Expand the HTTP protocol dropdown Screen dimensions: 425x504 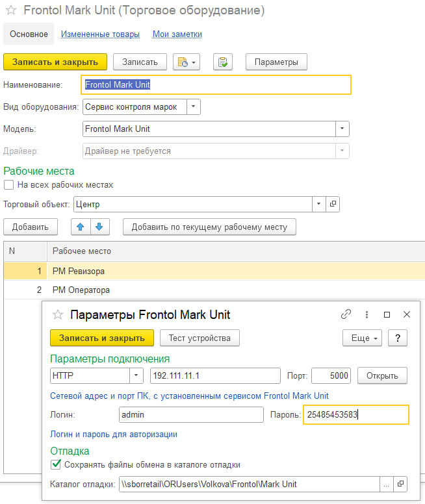136,375
